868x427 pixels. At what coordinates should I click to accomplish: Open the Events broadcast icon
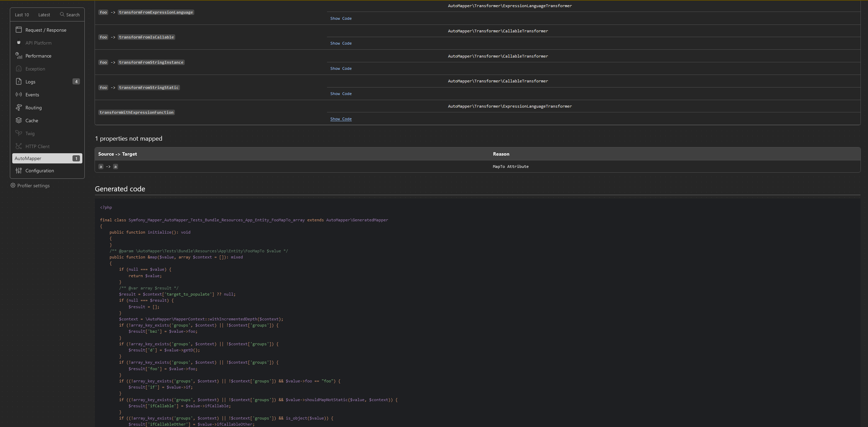click(19, 95)
